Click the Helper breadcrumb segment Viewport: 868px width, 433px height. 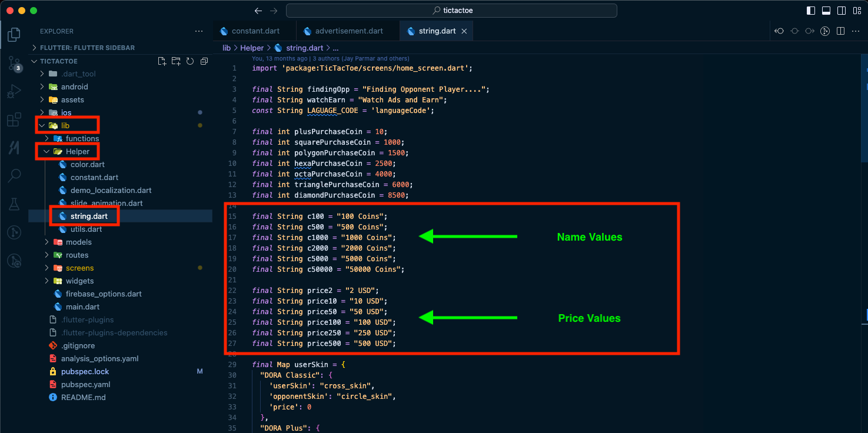coord(252,48)
